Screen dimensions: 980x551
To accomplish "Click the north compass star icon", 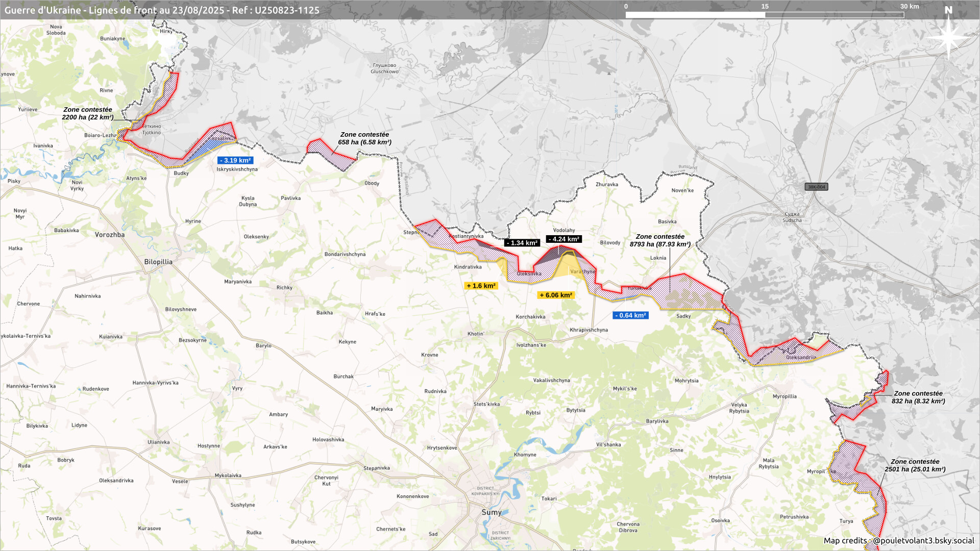I will (948, 37).
